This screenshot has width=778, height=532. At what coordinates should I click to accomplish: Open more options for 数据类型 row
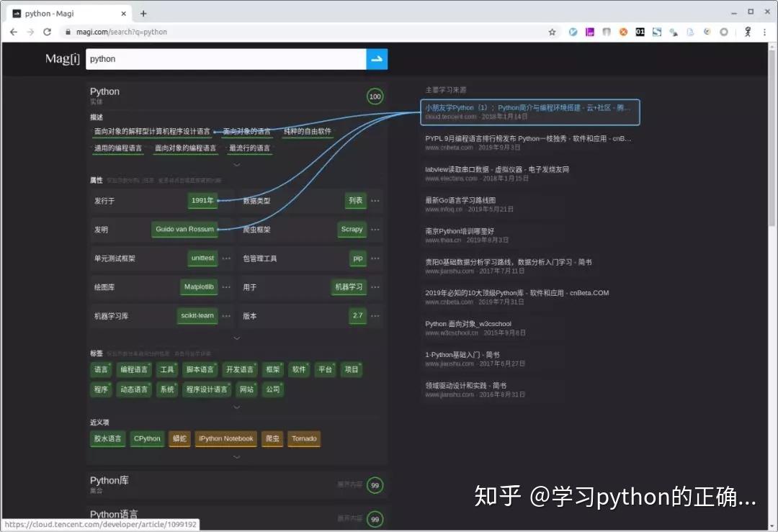point(375,201)
